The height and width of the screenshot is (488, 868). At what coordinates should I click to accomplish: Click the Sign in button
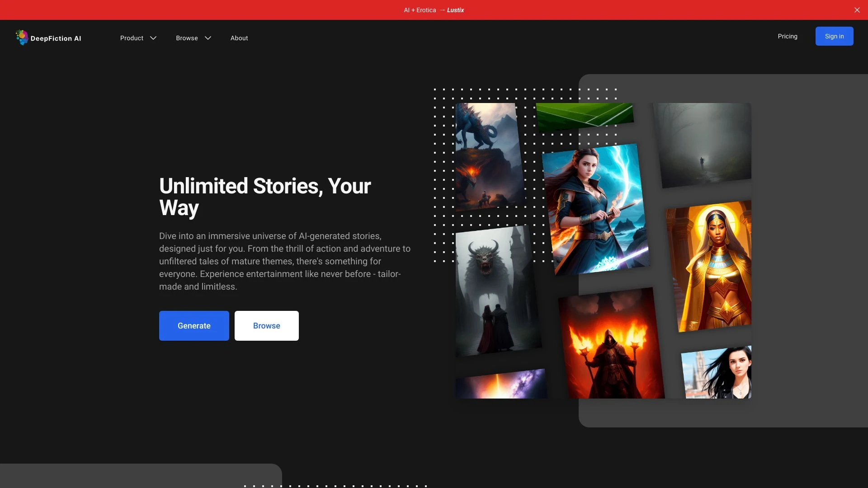[834, 36]
